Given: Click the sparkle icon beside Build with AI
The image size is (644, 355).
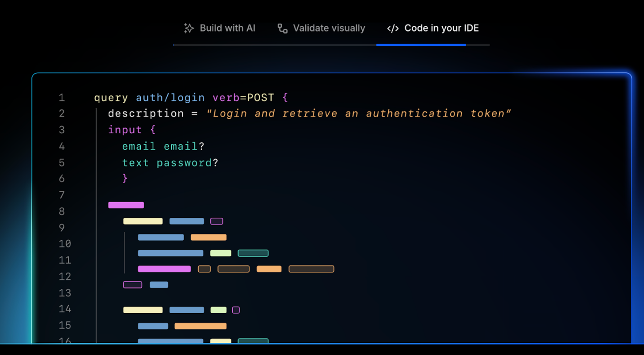Looking at the screenshot, I should point(189,28).
